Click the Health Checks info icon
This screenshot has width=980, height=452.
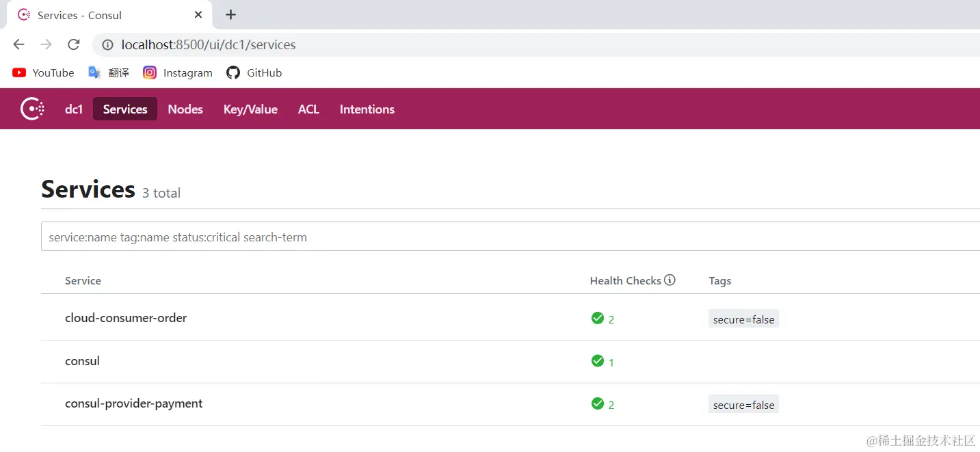[670, 280]
